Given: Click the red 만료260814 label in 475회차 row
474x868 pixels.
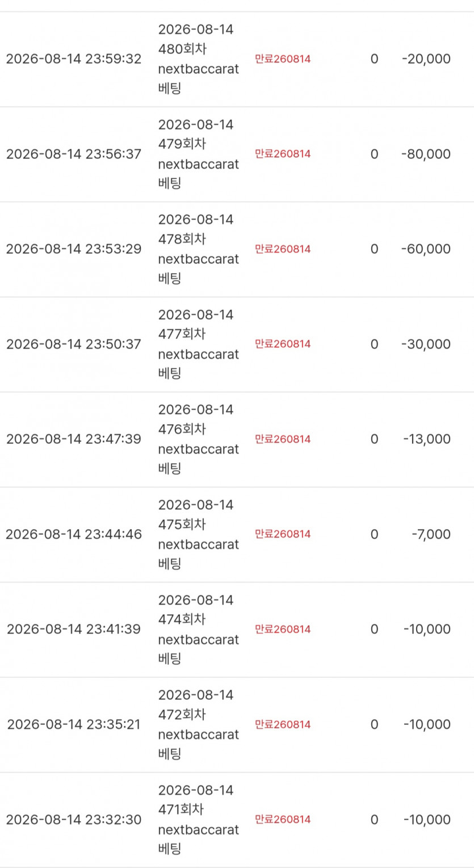Looking at the screenshot, I should pyautogui.click(x=283, y=534).
